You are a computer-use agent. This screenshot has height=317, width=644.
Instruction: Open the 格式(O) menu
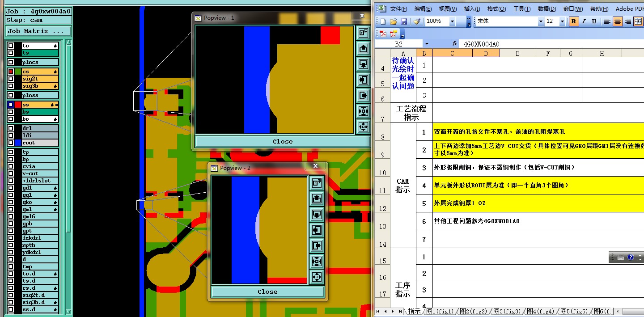pos(496,9)
